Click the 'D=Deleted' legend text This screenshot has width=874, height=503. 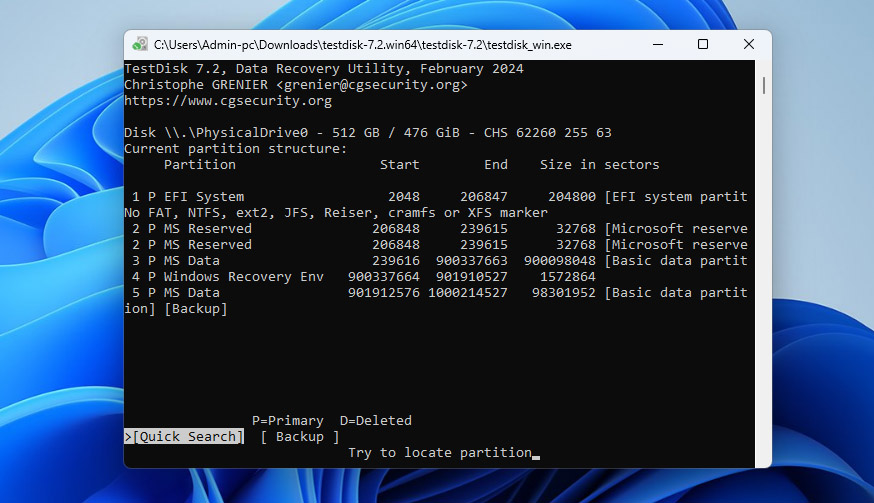pos(376,420)
